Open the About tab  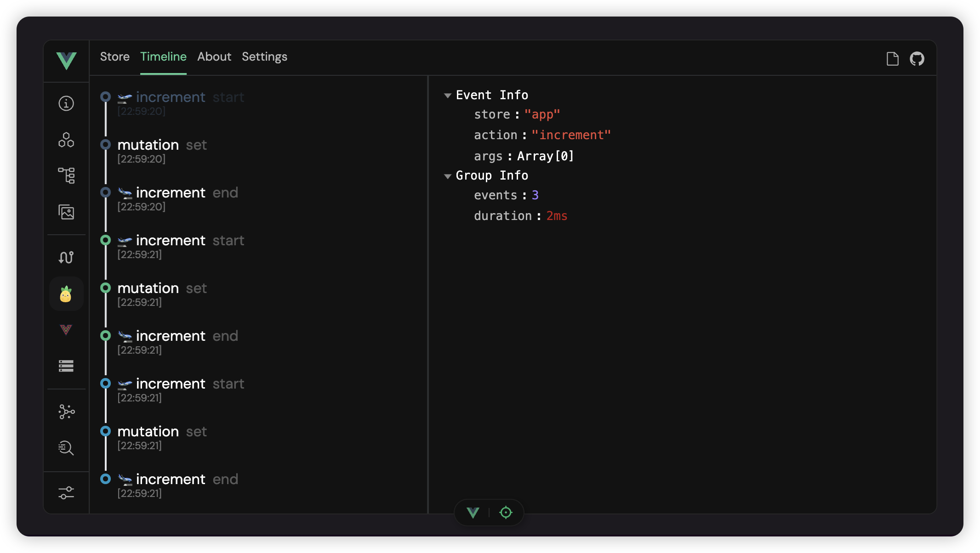tap(214, 57)
